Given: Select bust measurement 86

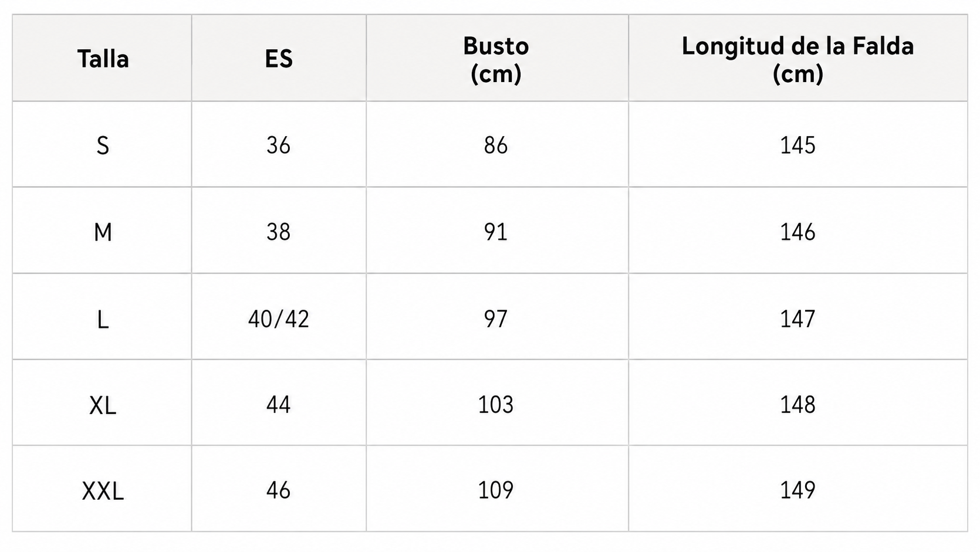Looking at the screenshot, I should tap(496, 145).
